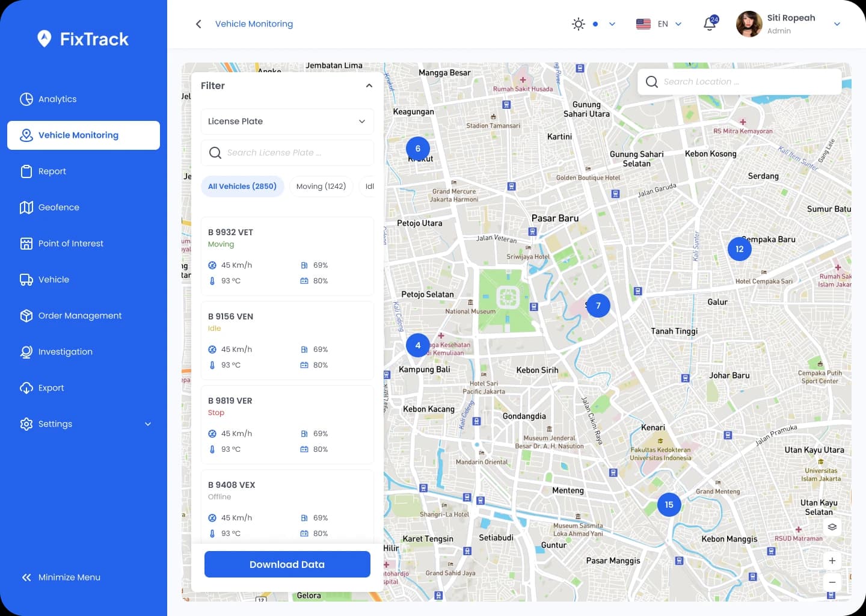This screenshot has height=616, width=866.
Task: Open vehicle card B 9932 VET
Action: pos(287,256)
